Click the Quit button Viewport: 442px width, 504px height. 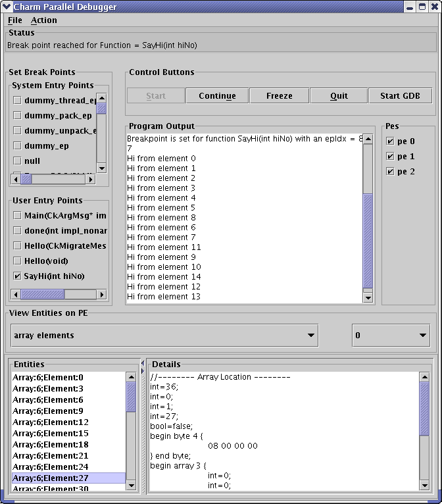pos(339,96)
